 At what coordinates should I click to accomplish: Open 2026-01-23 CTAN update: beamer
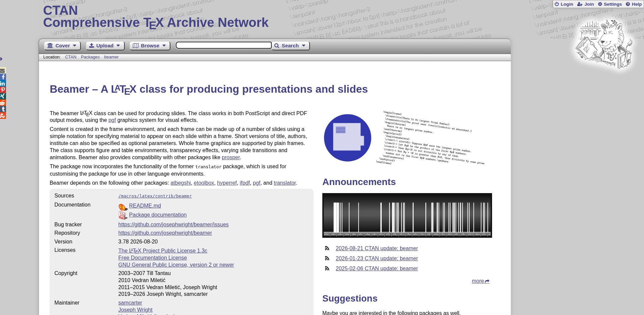pos(377,259)
